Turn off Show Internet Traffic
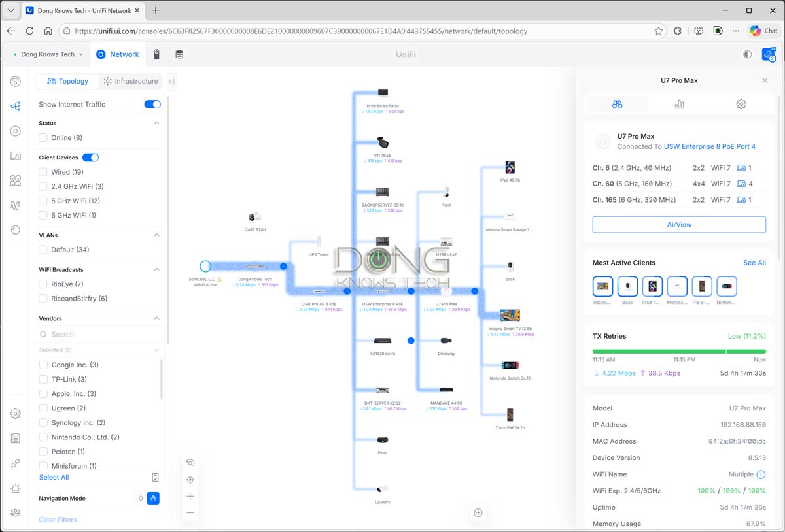 152,104
